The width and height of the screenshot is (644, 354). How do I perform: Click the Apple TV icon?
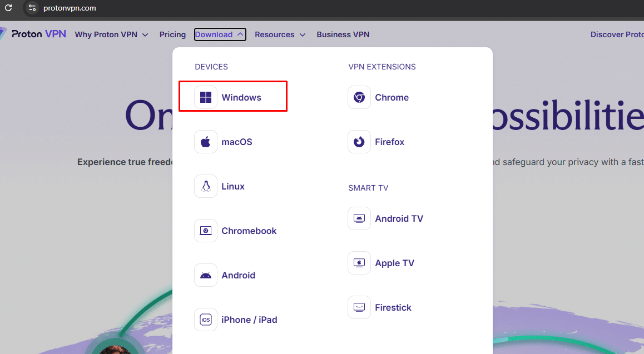(359, 263)
